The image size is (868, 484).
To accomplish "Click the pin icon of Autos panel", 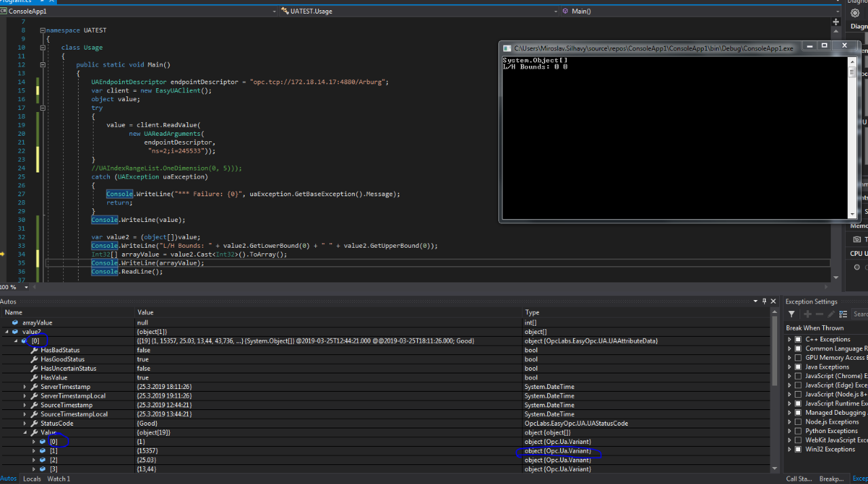I will pos(764,301).
